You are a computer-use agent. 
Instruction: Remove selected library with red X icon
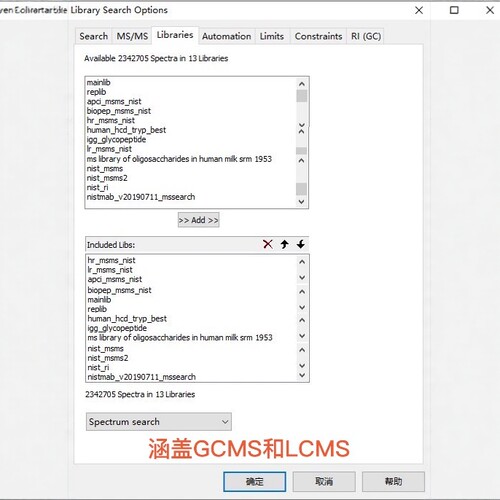268,244
